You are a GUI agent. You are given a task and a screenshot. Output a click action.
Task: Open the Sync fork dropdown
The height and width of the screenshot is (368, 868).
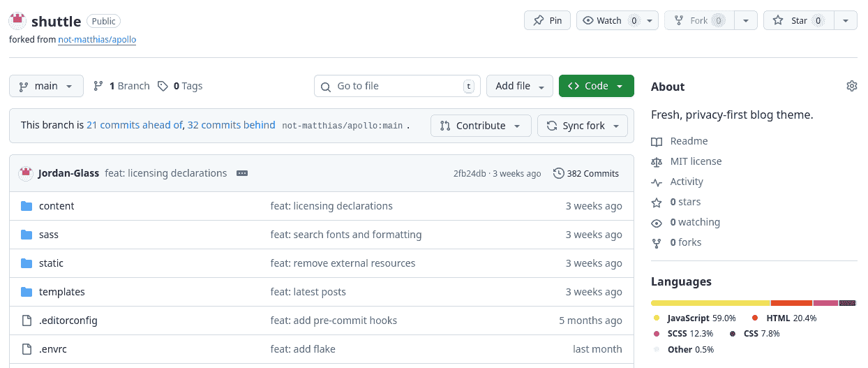(x=583, y=126)
